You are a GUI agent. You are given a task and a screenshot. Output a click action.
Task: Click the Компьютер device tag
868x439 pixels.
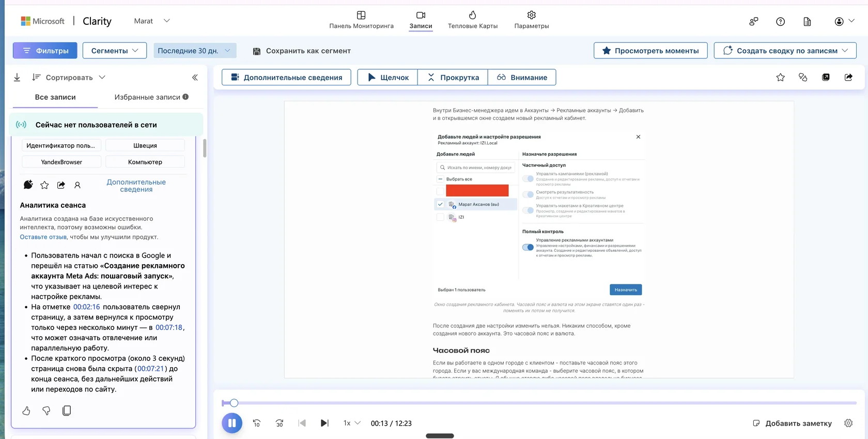pos(145,162)
